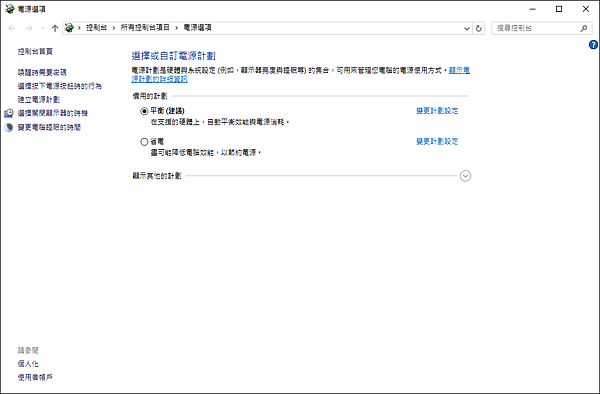Go up one level with up arrow
Screen dimensions: 600x394
click(55, 28)
